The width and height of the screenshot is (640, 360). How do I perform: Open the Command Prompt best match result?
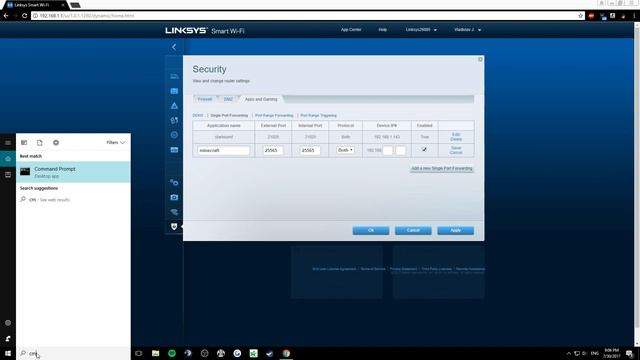tap(73, 172)
